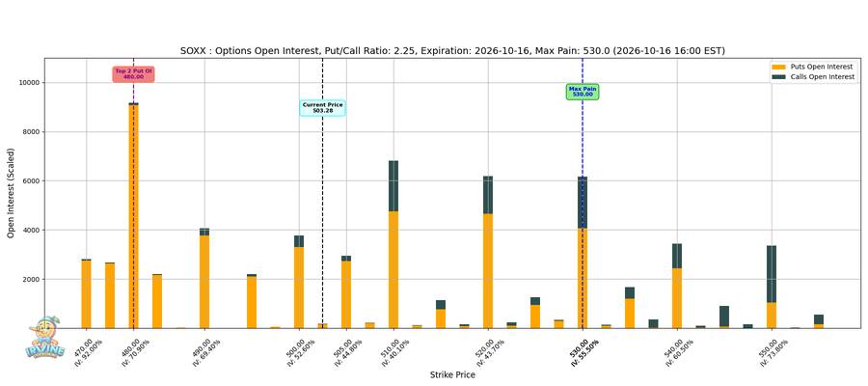This screenshot has height=386, width=868.
Task: Click the 540.00 IV: 60.50% tick label
Action: 678,351
